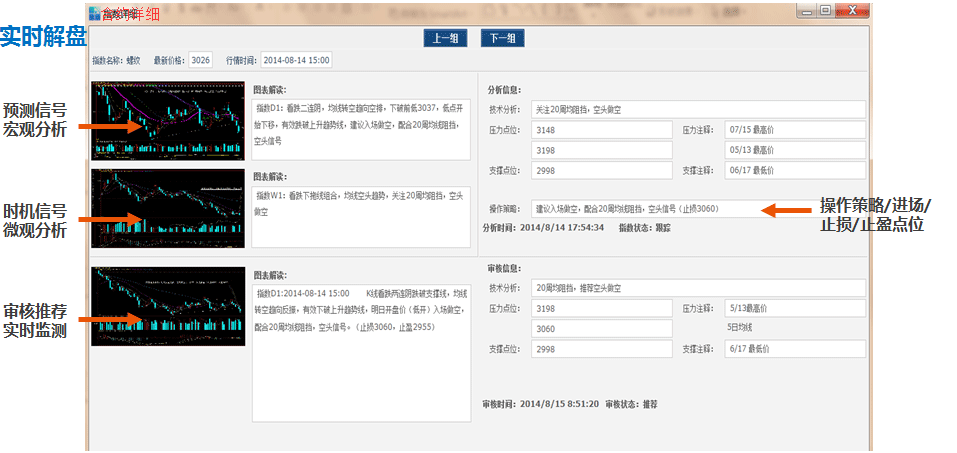Click the 分析时间 2014/8/14 17:54:34 text

pos(543,228)
